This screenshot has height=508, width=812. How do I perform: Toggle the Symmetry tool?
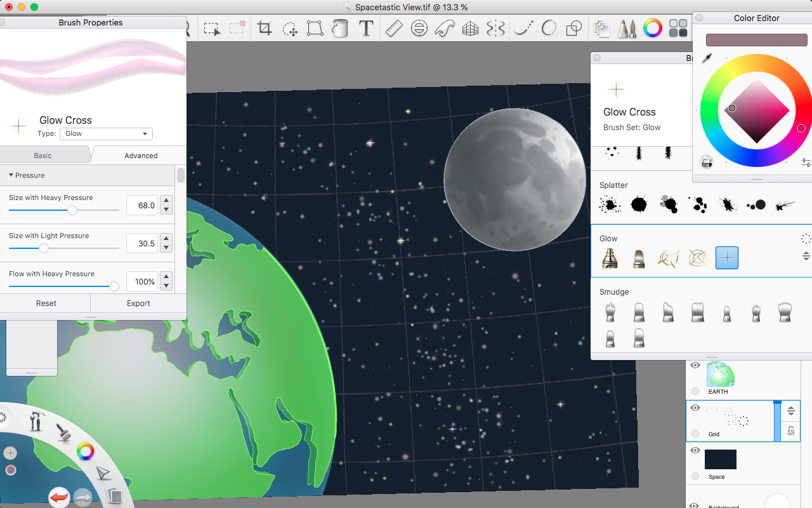tap(495, 29)
